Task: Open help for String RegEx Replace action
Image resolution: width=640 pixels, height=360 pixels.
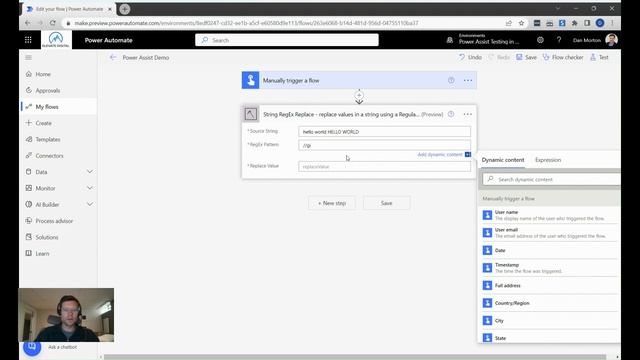Action: coord(451,114)
